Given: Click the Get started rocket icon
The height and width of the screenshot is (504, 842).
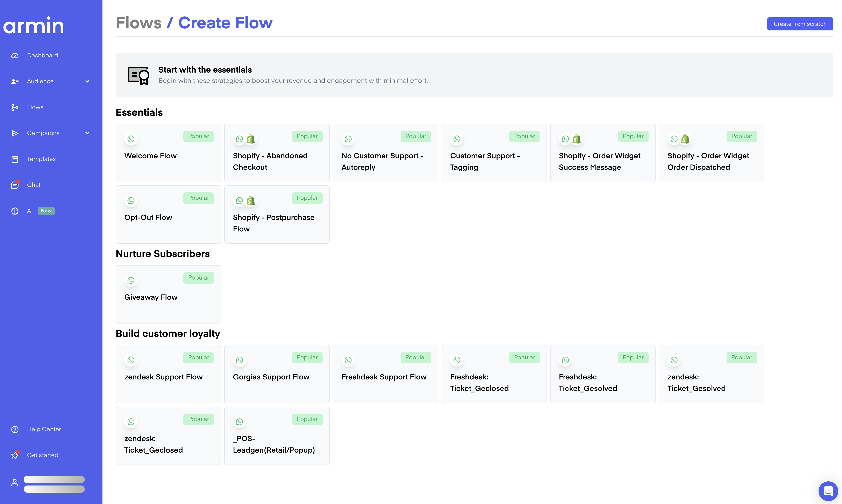Looking at the screenshot, I should 15,455.
